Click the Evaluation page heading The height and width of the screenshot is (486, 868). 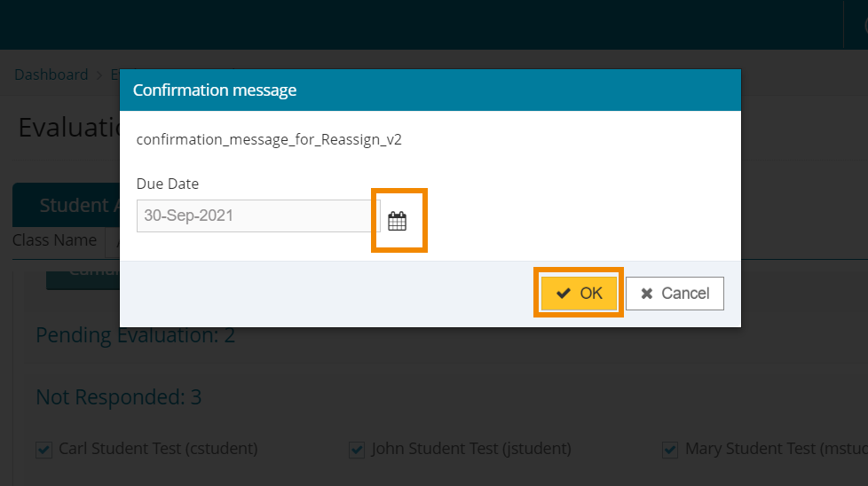click(x=67, y=128)
